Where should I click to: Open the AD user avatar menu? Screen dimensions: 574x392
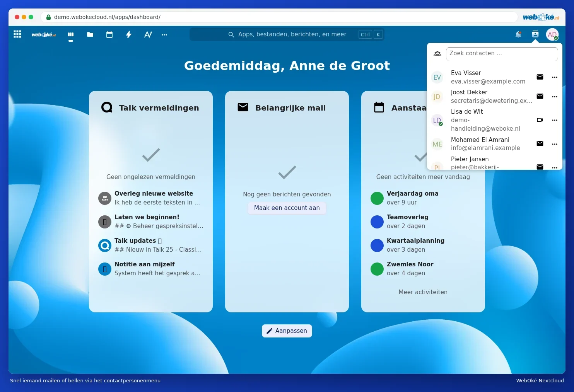[x=552, y=34]
